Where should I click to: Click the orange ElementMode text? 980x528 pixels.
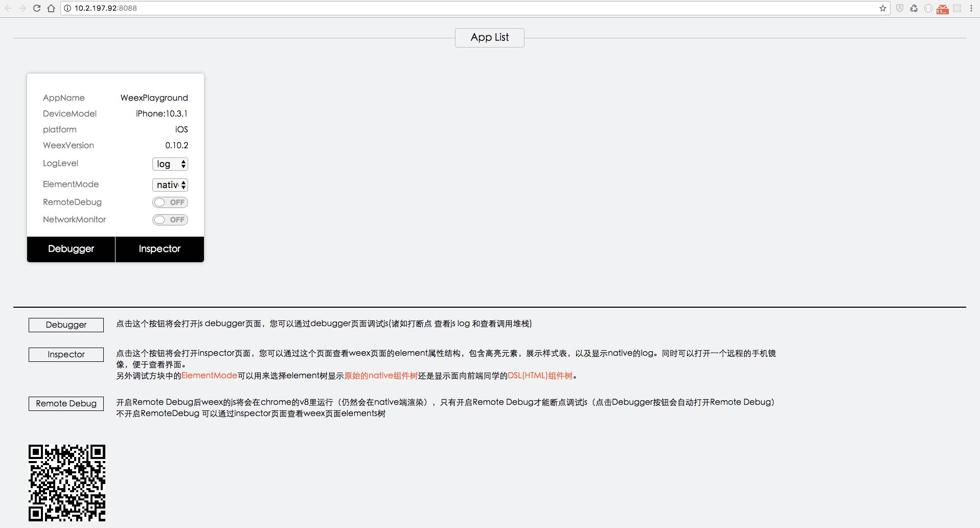(209, 376)
